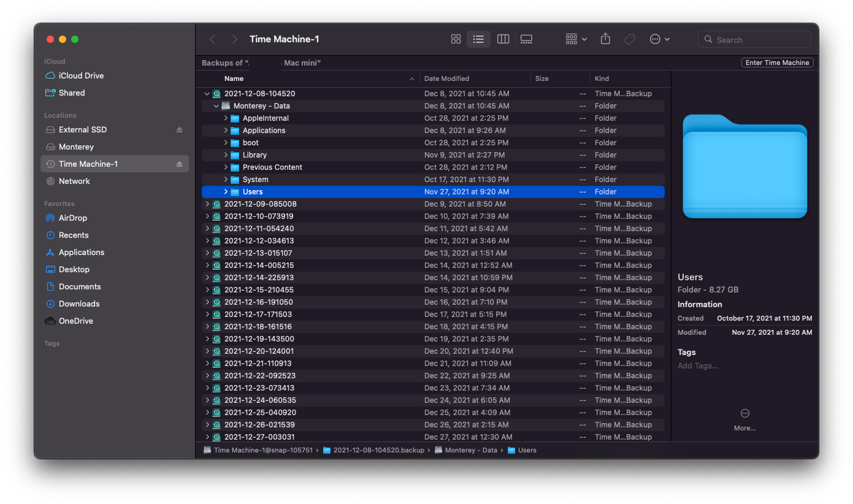This screenshot has width=853, height=504.
Task: Eject the External SSD in sidebar
Action: [x=180, y=130]
